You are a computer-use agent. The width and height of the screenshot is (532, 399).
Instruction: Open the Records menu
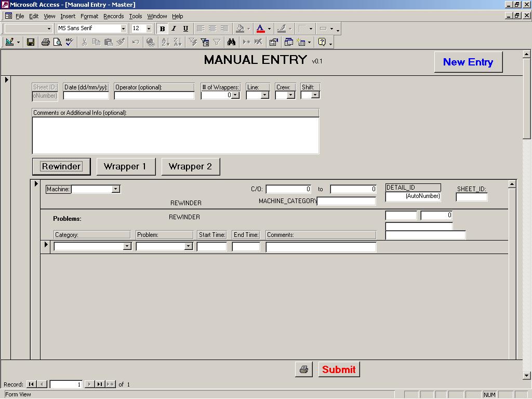pyautogui.click(x=113, y=16)
